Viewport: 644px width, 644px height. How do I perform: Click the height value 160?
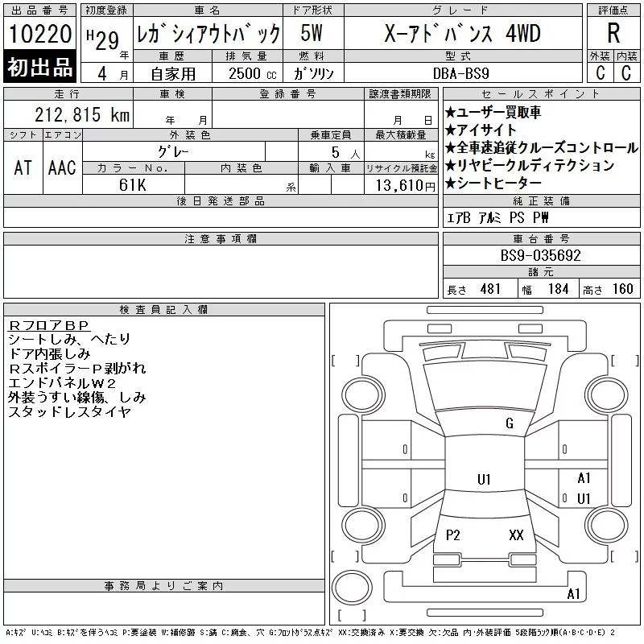pyautogui.click(x=622, y=289)
